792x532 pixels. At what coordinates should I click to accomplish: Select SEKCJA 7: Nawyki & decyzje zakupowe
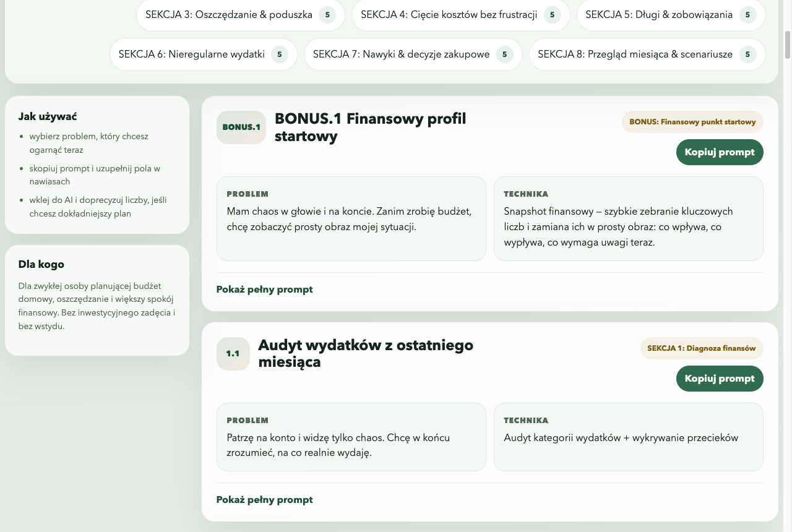click(x=413, y=54)
